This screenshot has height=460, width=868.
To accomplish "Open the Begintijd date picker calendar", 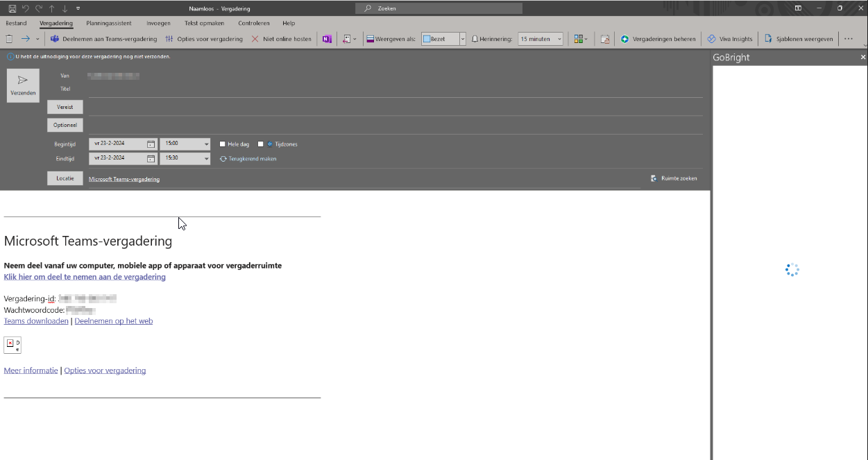I will [151, 144].
